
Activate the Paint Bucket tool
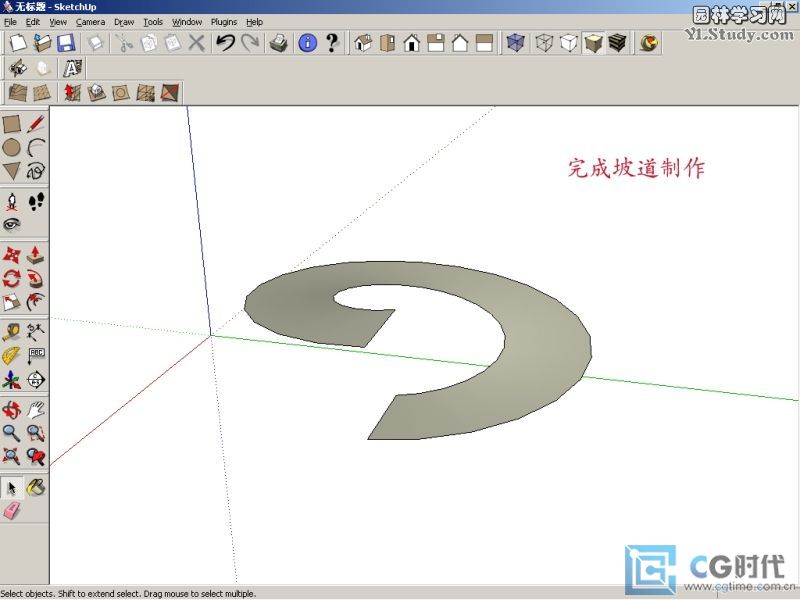[x=36, y=487]
